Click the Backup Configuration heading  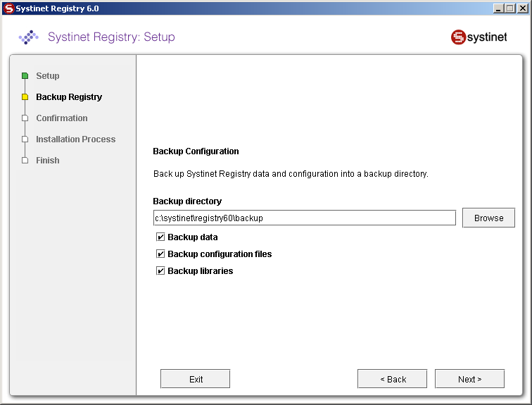tap(196, 151)
